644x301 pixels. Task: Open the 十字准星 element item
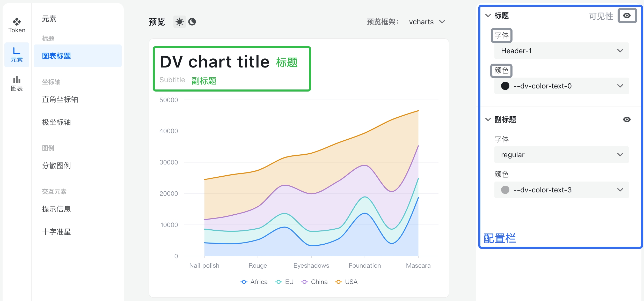click(56, 232)
